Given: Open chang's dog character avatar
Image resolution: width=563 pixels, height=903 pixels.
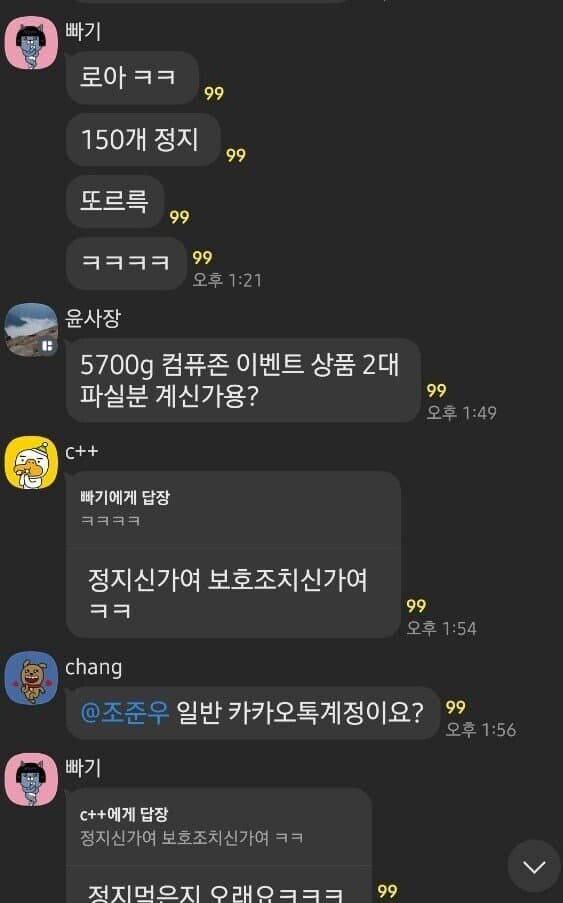Looking at the screenshot, I should pyautogui.click(x=32, y=678).
